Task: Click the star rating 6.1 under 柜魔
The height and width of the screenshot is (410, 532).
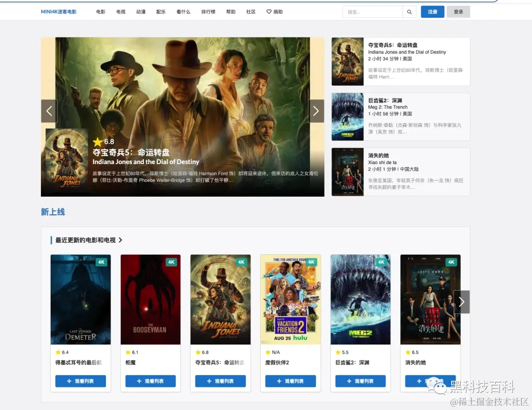Action: tap(132, 352)
